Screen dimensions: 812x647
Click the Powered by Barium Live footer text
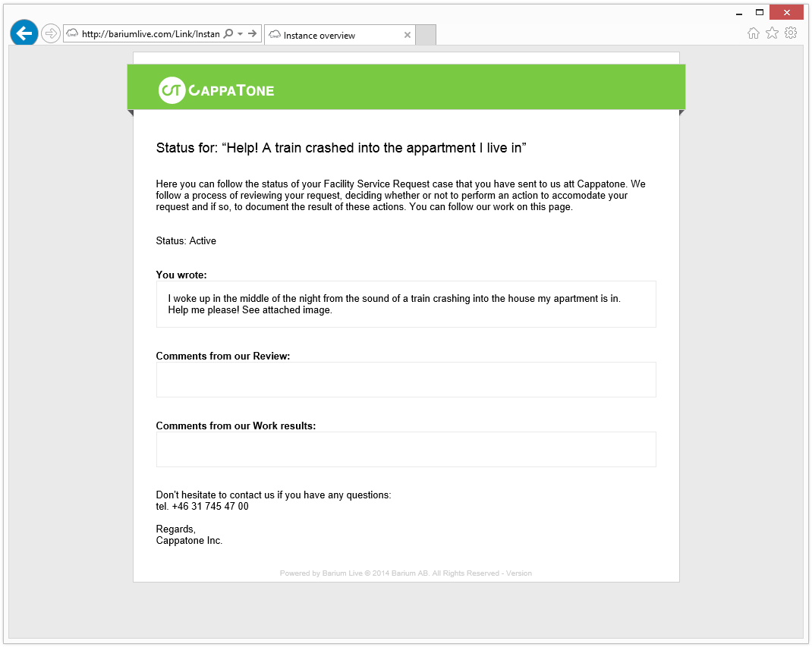(x=405, y=573)
